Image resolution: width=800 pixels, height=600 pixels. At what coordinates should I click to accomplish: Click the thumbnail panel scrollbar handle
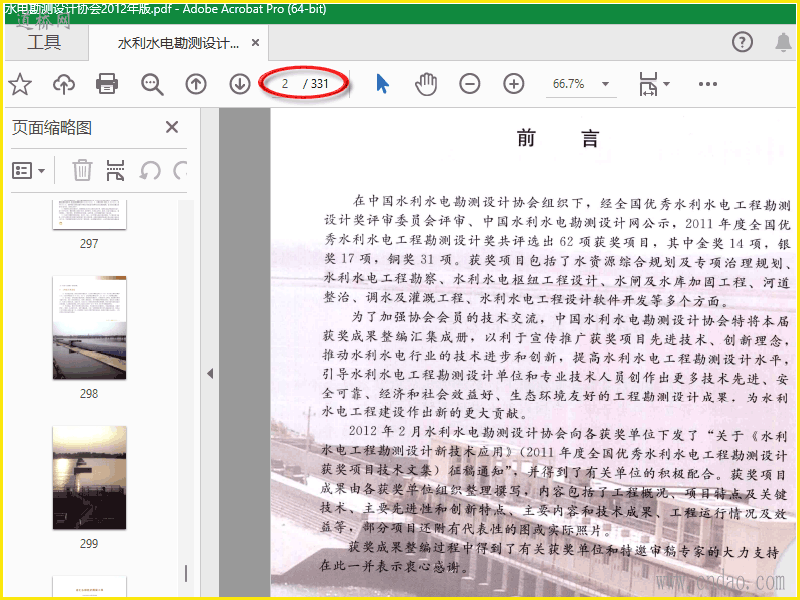(x=186, y=573)
